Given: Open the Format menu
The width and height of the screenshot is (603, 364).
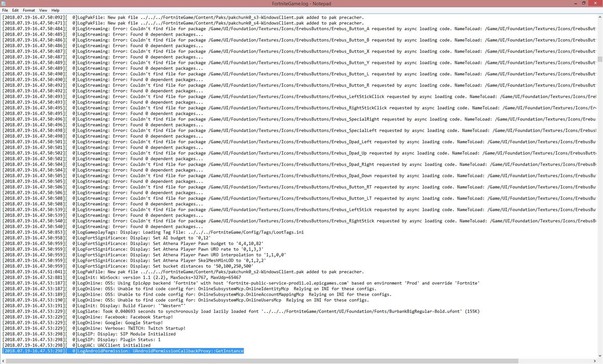Looking at the screenshot, I should coord(29,10).
